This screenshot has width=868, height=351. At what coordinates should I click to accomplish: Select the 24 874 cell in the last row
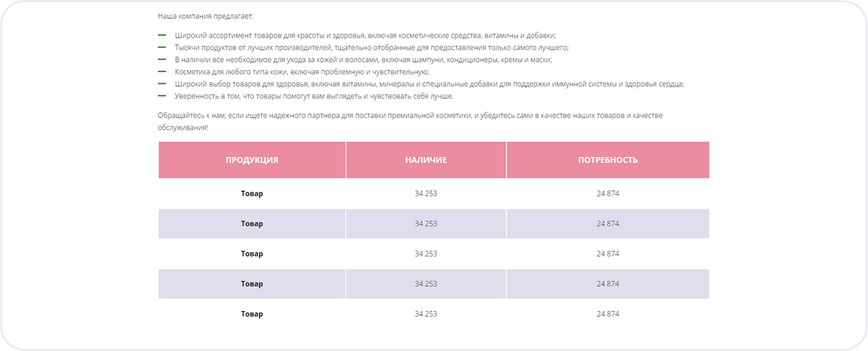pos(607,314)
